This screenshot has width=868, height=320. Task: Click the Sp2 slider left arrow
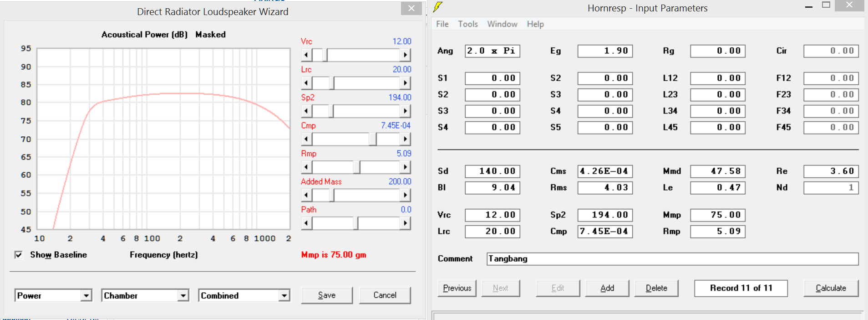(x=306, y=111)
